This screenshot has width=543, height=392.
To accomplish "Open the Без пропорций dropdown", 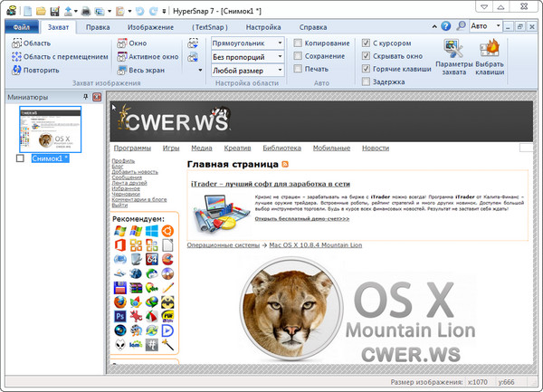I will point(248,57).
